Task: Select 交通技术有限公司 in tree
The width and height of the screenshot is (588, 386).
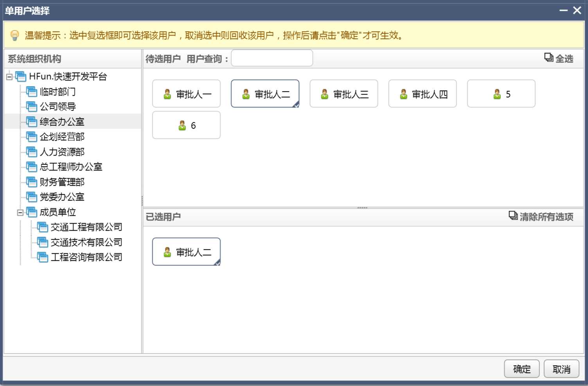Action: coord(86,242)
